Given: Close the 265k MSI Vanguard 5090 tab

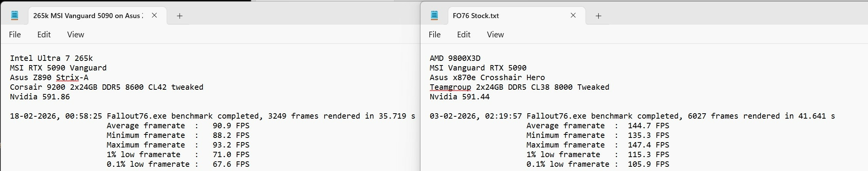Looking at the screenshot, I should 154,15.
